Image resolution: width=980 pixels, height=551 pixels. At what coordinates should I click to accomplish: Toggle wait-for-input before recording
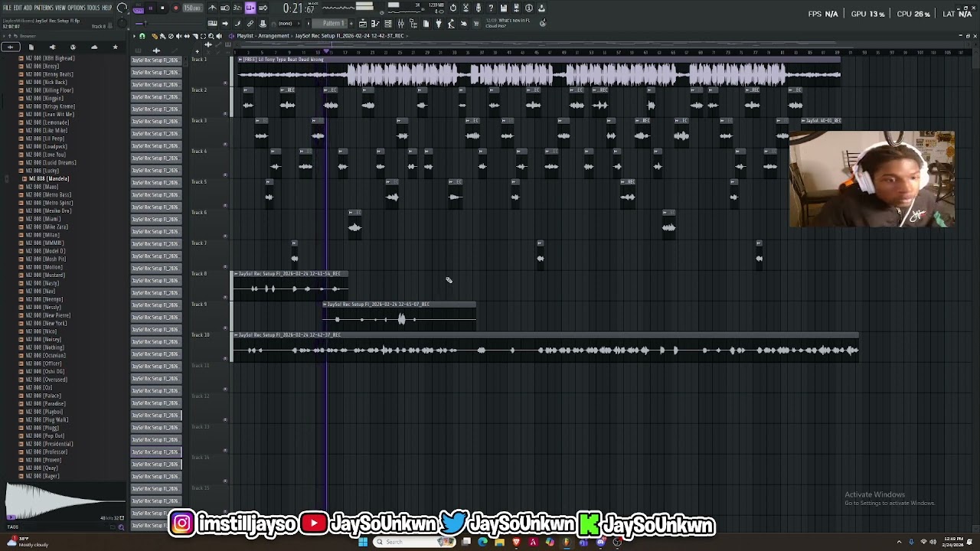[225, 8]
